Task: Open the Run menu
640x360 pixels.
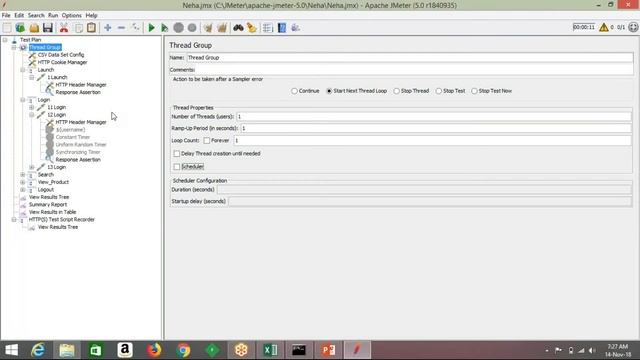Action: (x=53, y=15)
